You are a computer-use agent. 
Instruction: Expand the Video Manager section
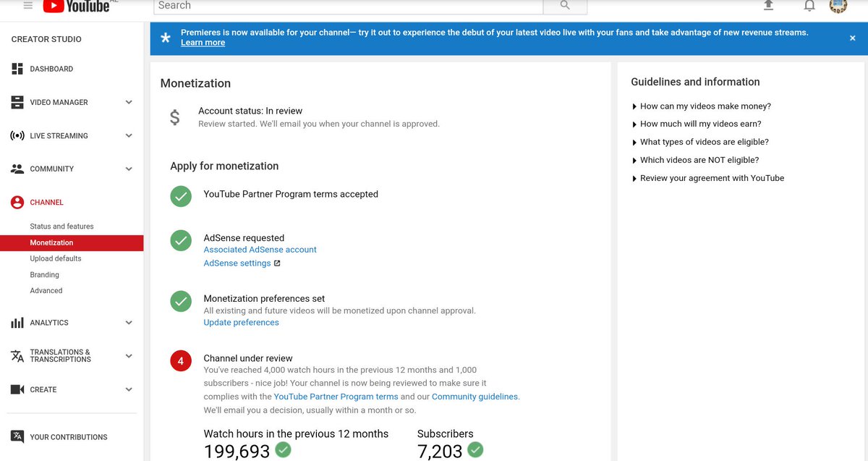[129, 102]
